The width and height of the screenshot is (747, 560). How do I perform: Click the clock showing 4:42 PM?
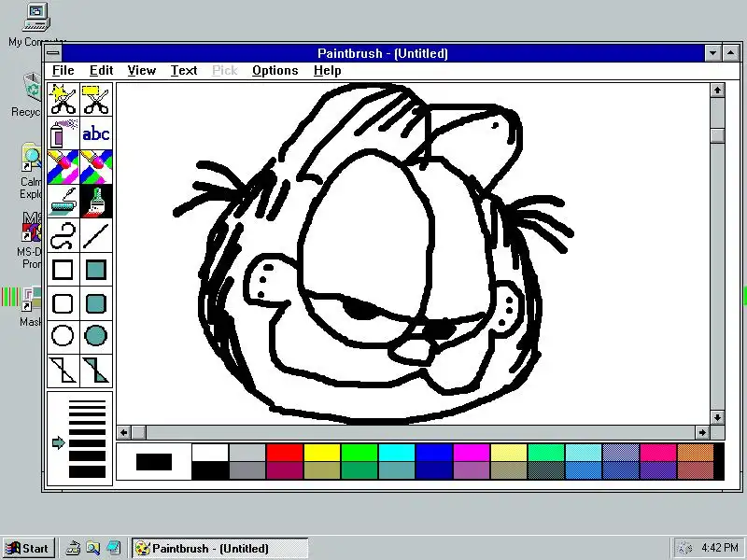point(719,548)
